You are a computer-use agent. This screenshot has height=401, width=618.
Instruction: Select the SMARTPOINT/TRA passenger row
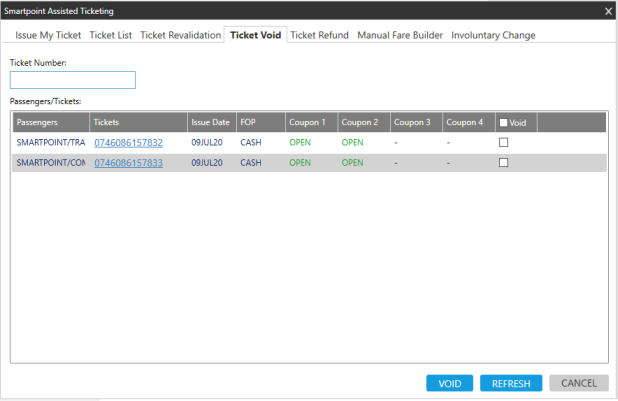(50, 143)
